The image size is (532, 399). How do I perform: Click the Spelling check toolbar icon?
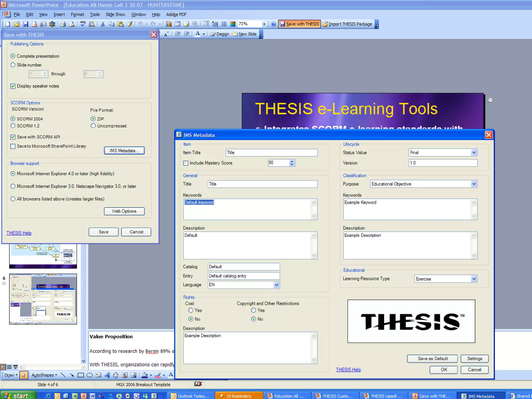[83, 24]
